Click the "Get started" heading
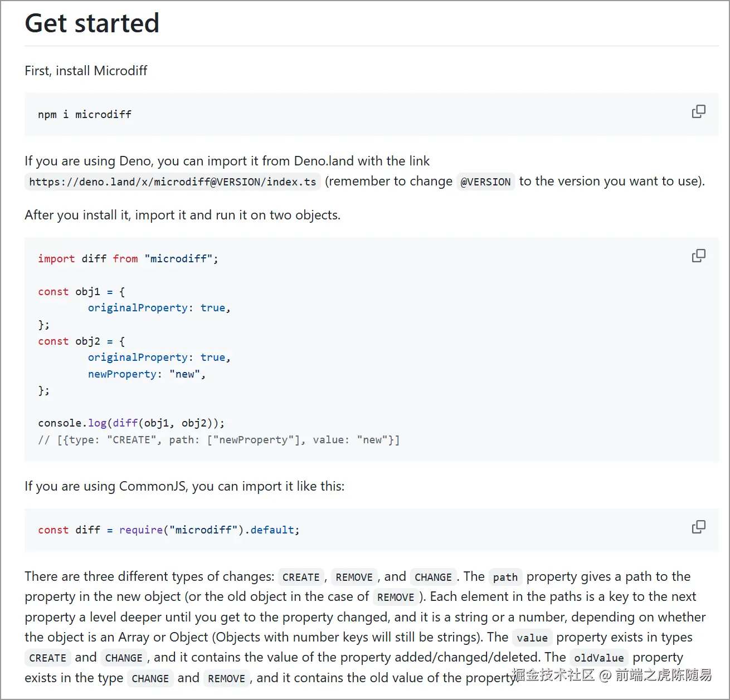 (x=92, y=23)
